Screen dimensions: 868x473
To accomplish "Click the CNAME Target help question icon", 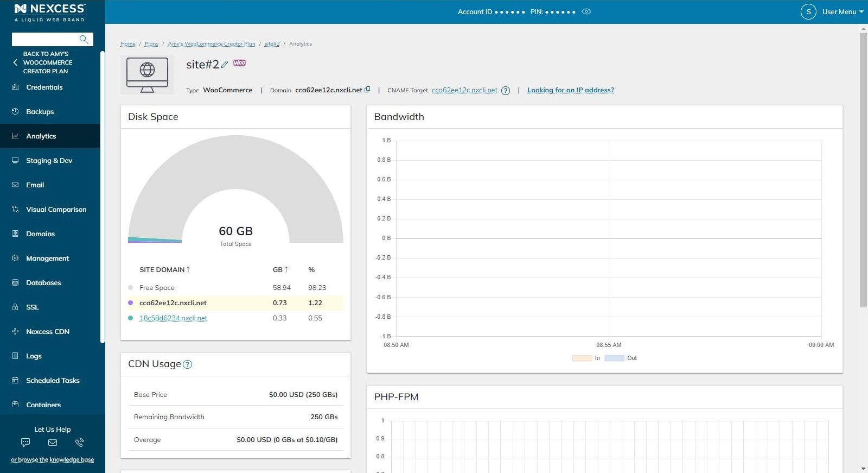I will 506,91.
